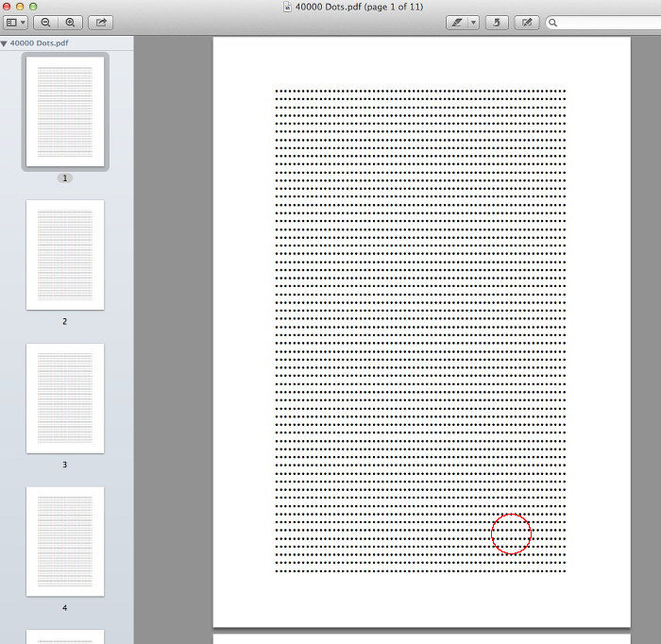Select the page 2 thumbnail
This screenshot has width=661, height=644.
pos(65,255)
